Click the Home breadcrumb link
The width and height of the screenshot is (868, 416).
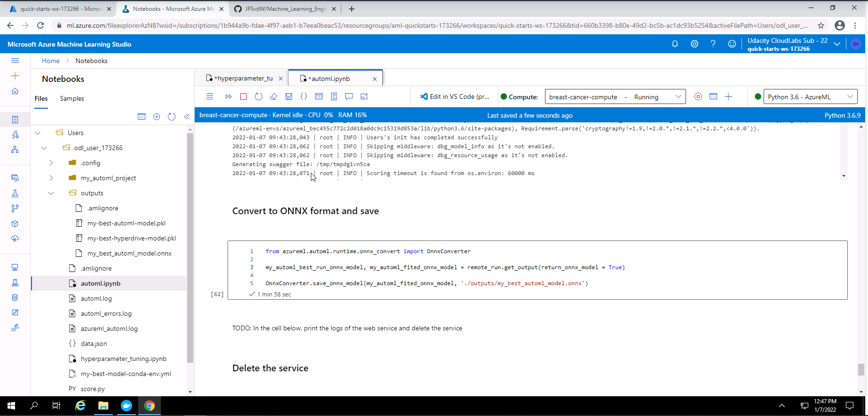point(51,61)
